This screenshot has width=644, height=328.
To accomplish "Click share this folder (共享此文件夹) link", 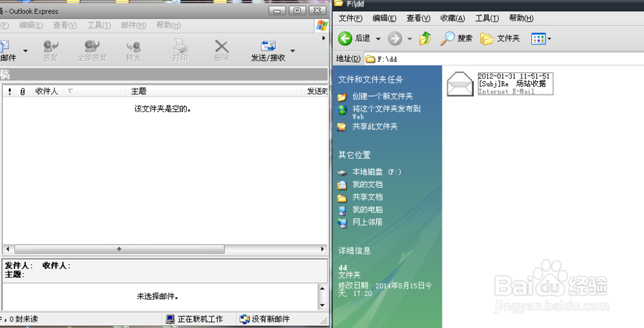I will [x=375, y=126].
